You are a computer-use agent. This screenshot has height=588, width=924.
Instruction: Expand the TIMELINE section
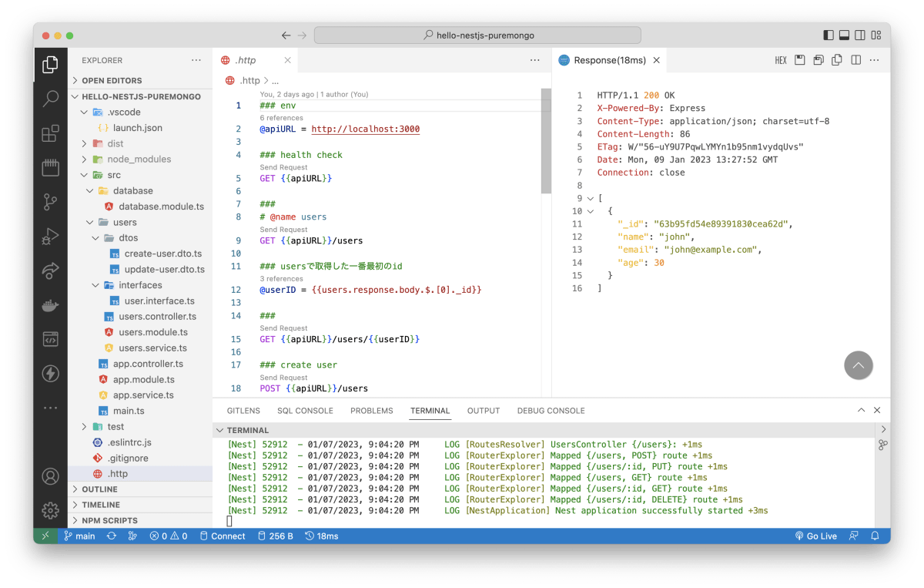coord(140,505)
